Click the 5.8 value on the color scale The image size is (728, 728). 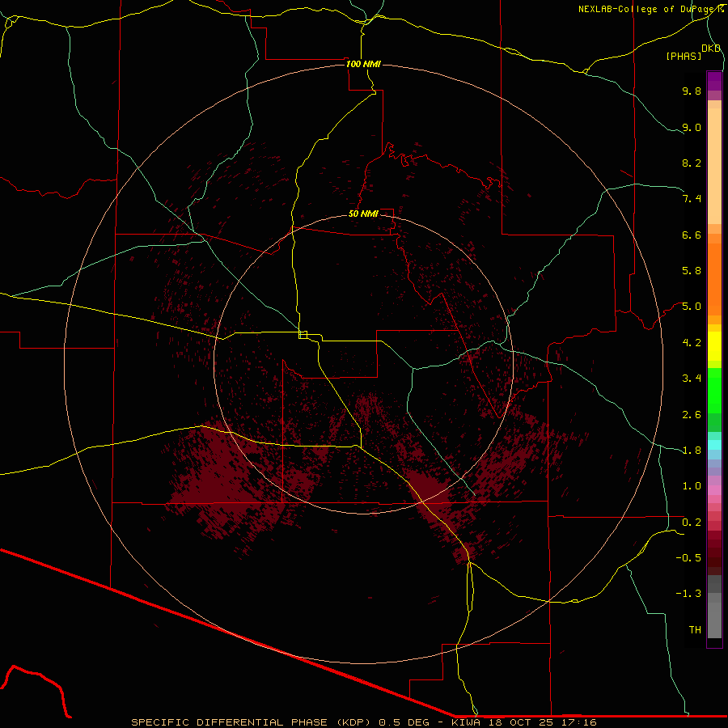point(692,271)
